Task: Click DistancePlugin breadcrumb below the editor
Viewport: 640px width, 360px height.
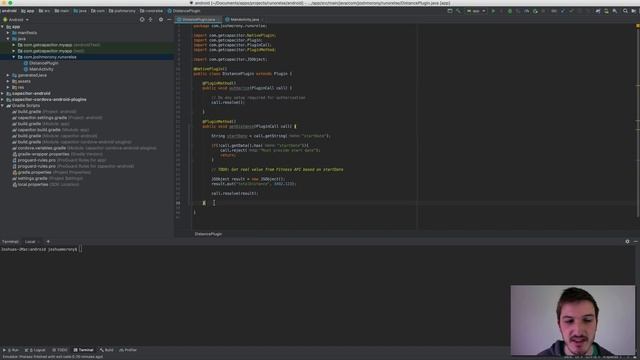Action: pyautogui.click(x=208, y=234)
